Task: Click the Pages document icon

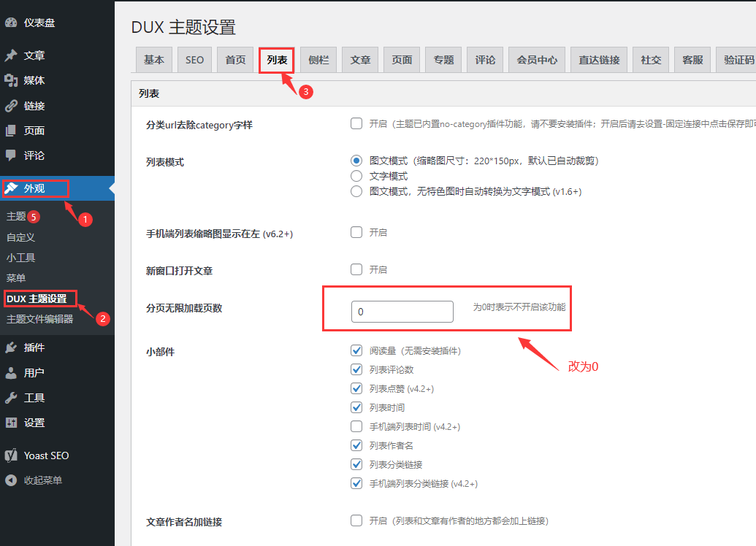Action: (11, 131)
